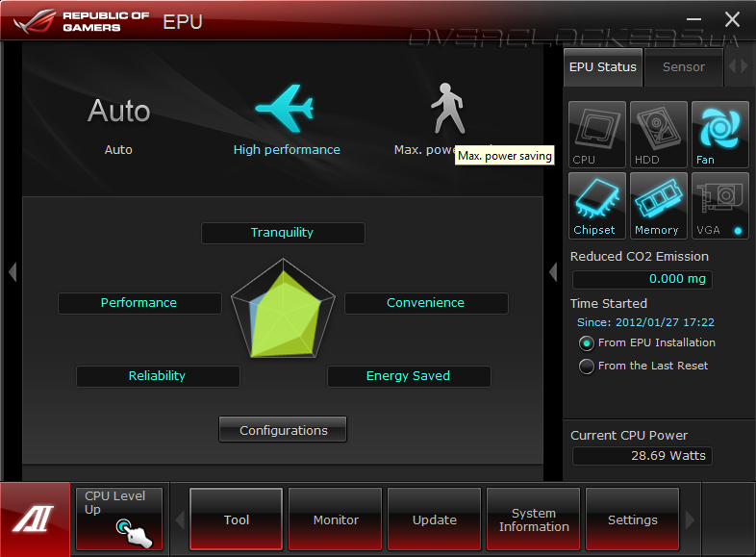The image size is (756, 557).
Task: Switch to the EPU Status tab
Action: click(x=603, y=67)
